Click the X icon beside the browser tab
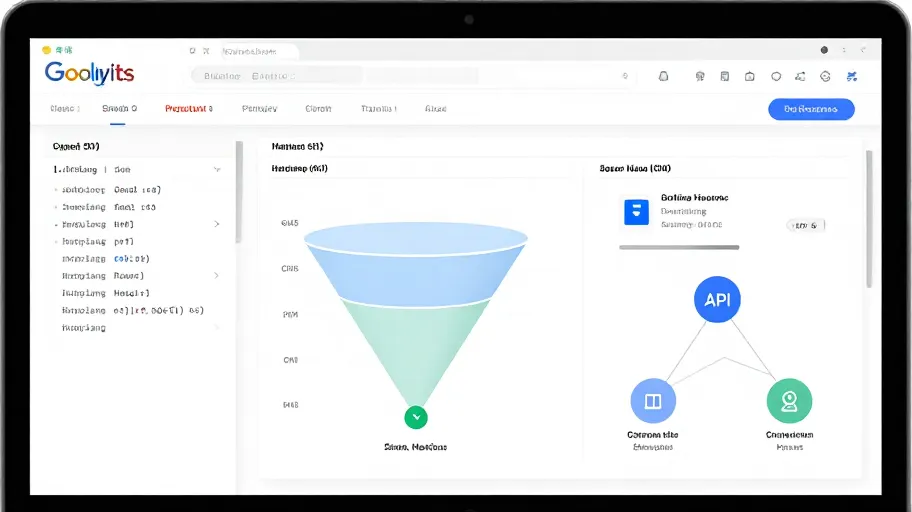Viewport: 912px width, 512px height. coord(206,51)
